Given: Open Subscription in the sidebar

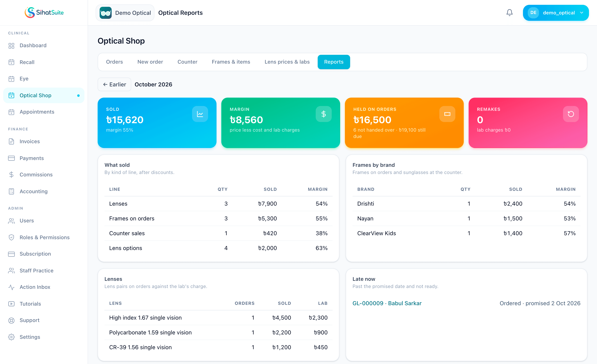Looking at the screenshot, I should [44, 254].
